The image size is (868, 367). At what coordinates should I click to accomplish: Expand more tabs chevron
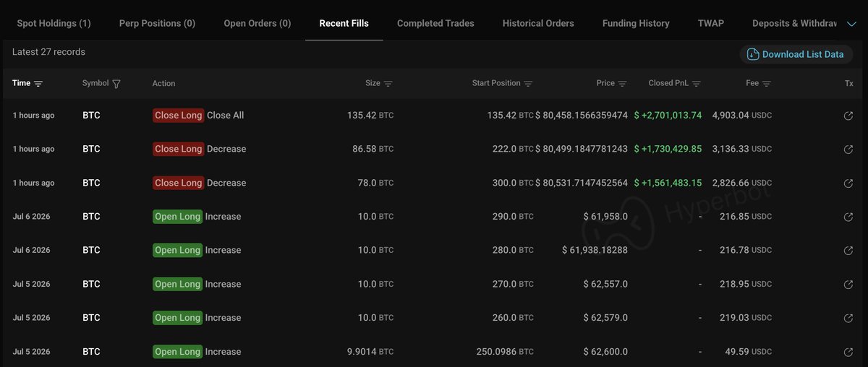click(x=851, y=24)
